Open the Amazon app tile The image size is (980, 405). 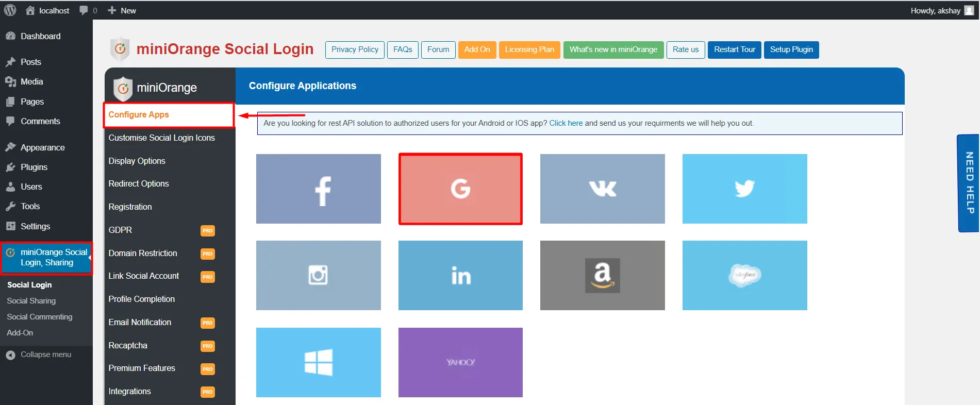pos(602,275)
